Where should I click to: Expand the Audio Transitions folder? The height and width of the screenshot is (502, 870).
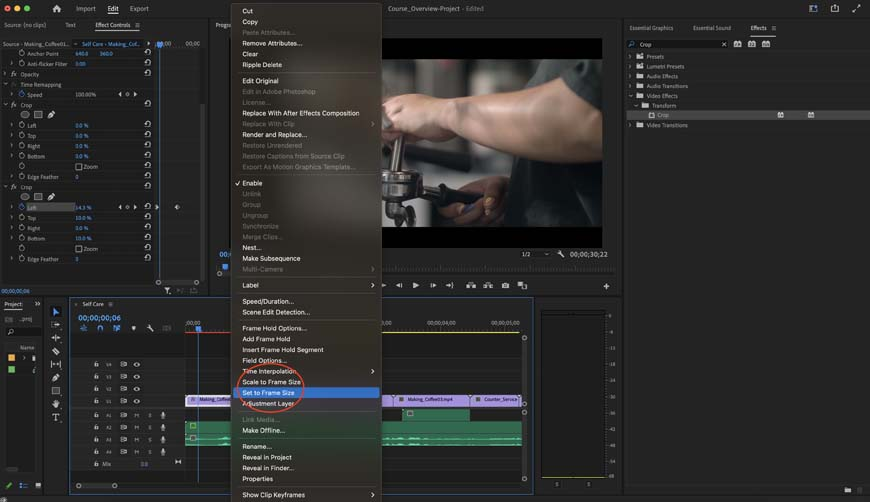point(630,86)
